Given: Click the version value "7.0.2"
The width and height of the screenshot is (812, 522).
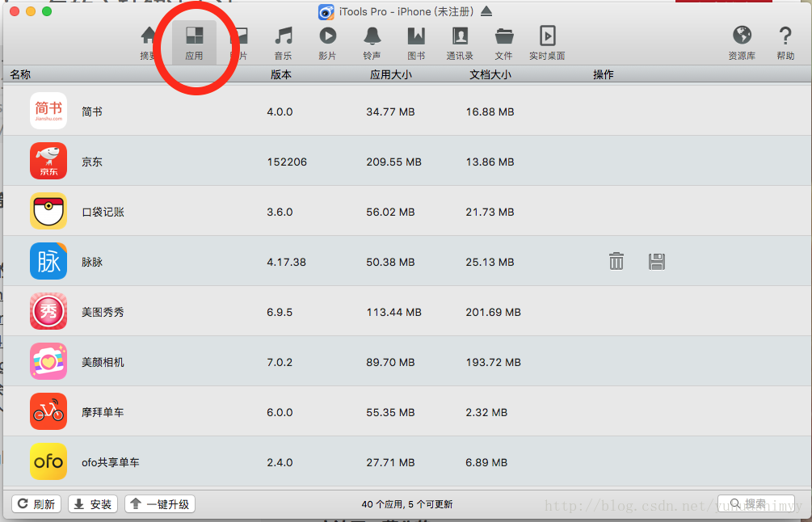Looking at the screenshot, I should (x=280, y=363).
